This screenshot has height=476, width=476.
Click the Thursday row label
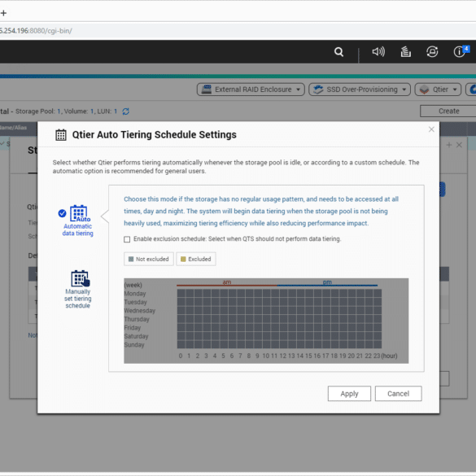tap(137, 319)
